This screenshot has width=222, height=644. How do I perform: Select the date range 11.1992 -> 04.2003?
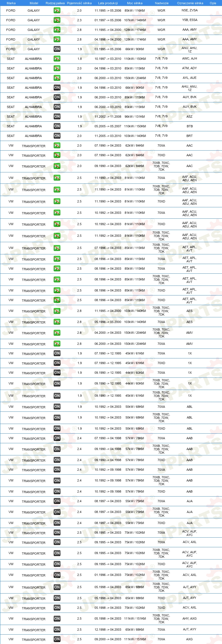[x=108, y=236]
